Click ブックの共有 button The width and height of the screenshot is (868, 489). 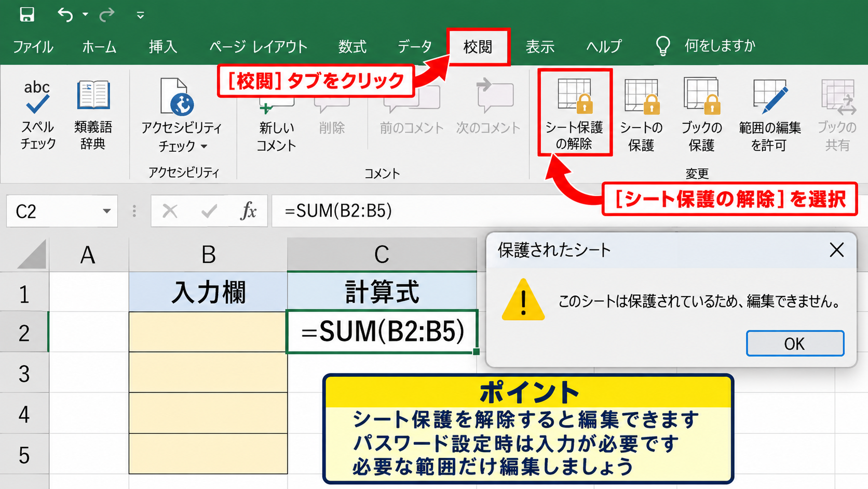tap(837, 115)
